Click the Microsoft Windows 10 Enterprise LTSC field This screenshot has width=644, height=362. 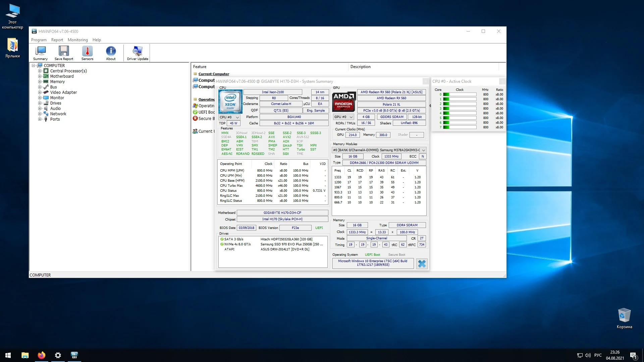point(373,263)
